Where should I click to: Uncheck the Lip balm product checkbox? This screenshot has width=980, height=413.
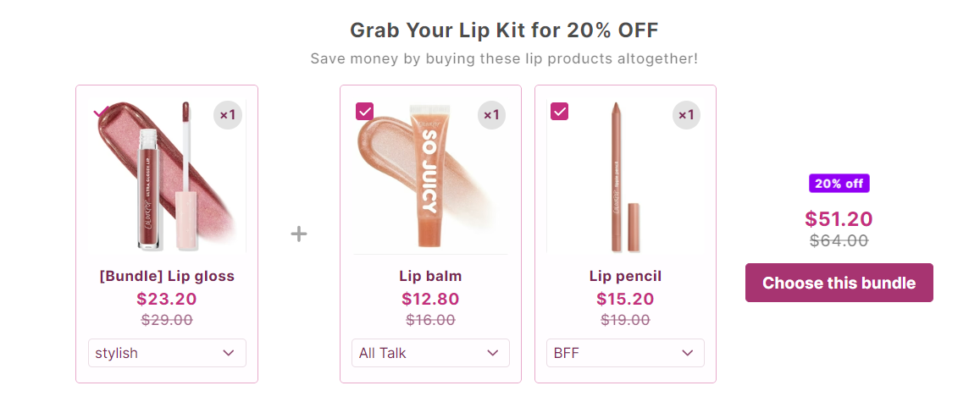[x=364, y=112]
